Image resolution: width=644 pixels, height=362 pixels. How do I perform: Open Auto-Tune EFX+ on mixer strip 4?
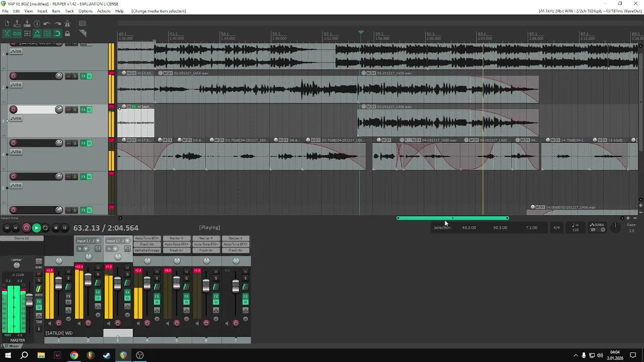point(147,238)
